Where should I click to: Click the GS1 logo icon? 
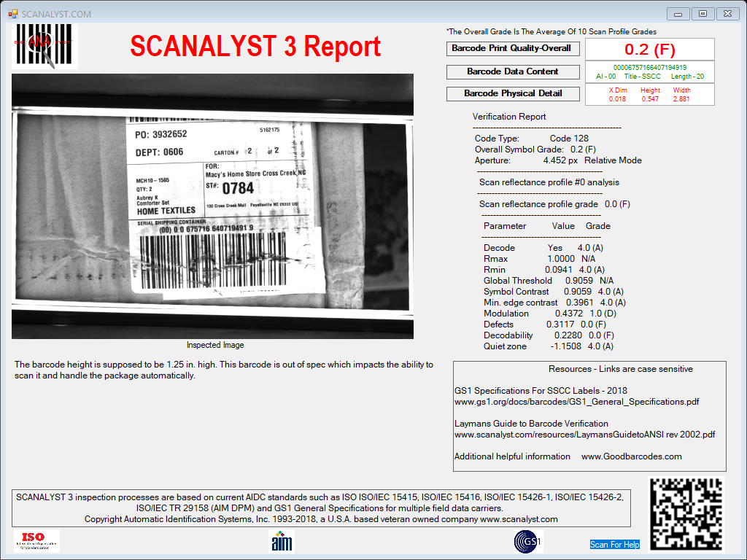pos(528,542)
